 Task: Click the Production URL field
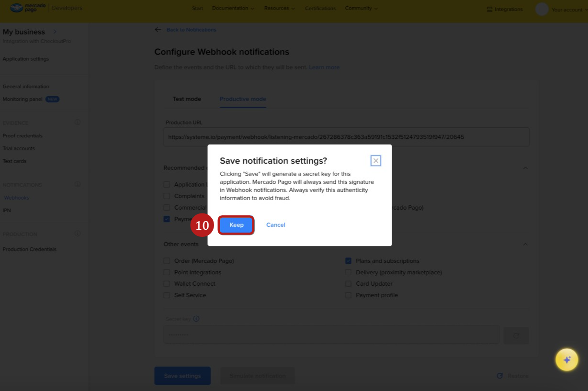(x=346, y=137)
